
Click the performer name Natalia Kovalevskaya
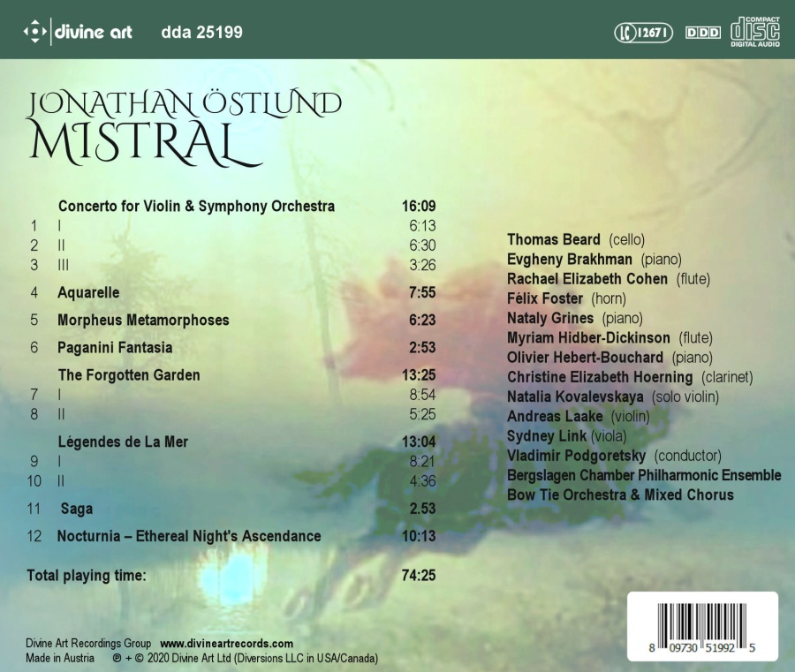575,396
